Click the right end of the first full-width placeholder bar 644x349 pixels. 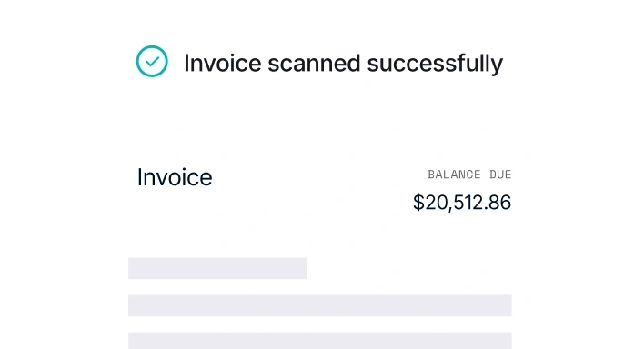click(508, 305)
